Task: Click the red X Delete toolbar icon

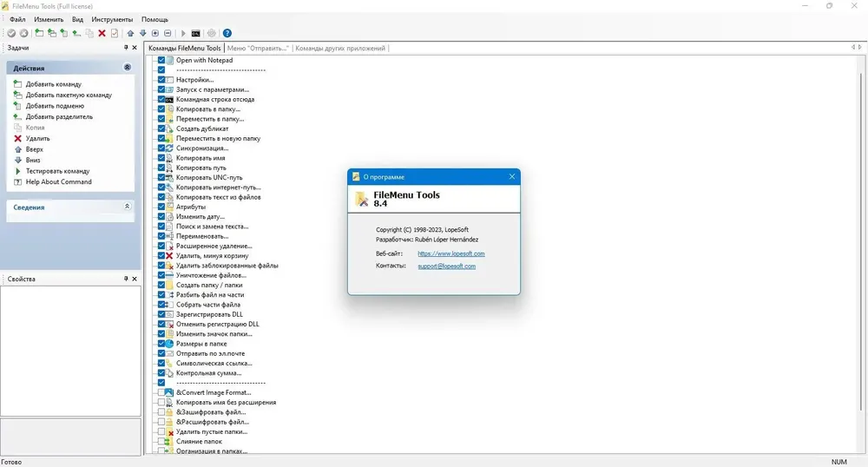Action: pos(102,33)
